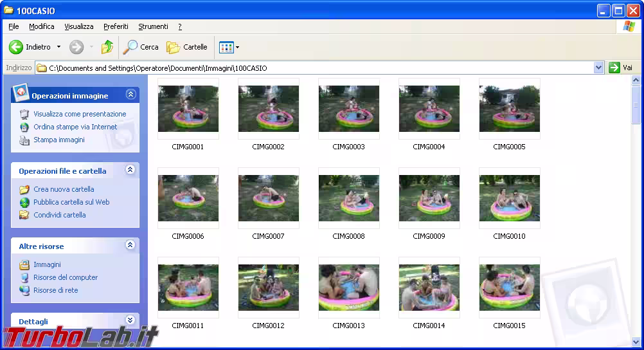Open the Strumenti menu

[153, 26]
